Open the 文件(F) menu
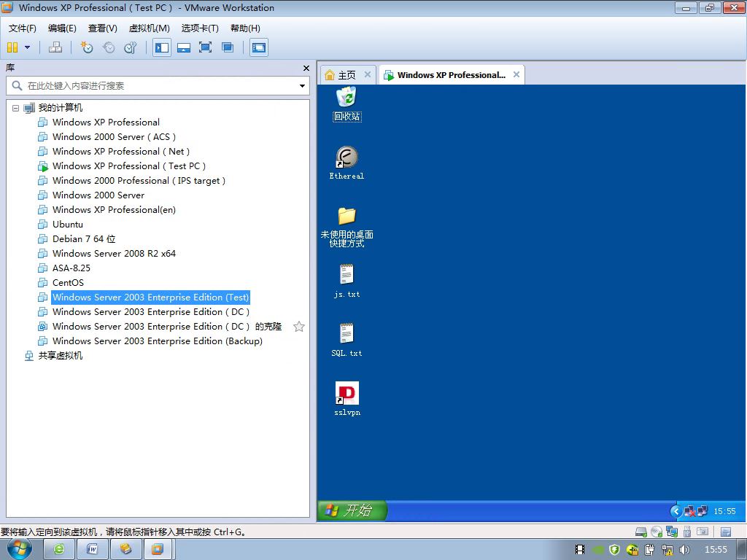This screenshot has width=747, height=560. pyautogui.click(x=23, y=28)
